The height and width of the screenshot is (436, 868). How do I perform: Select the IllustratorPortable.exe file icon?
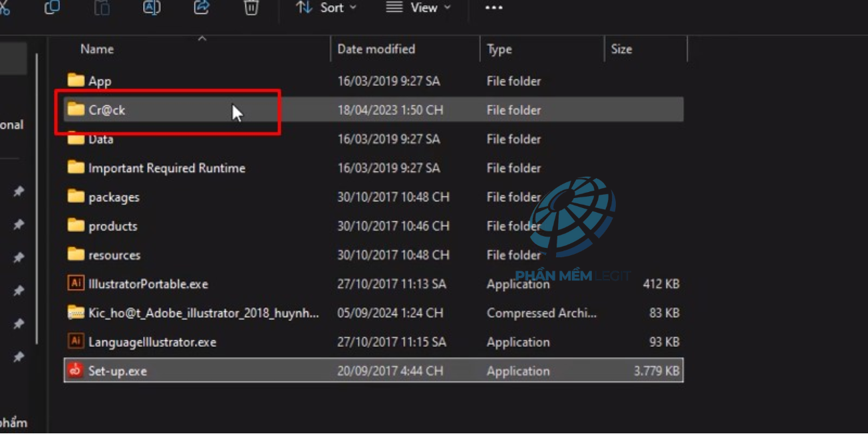(76, 284)
